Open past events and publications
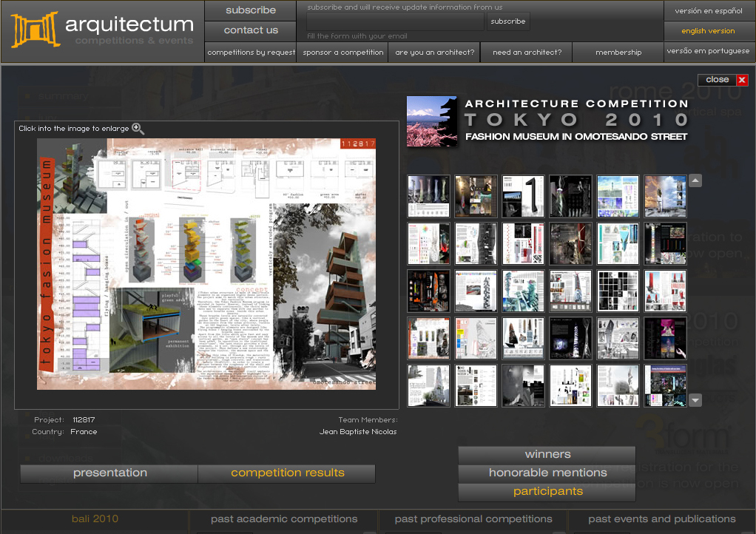The width and height of the screenshot is (756, 534). point(661,519)
